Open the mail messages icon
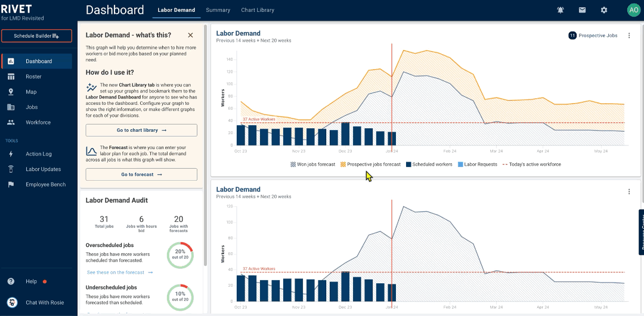The image size is (644, 316). pyautogui.click(x=582, y=10)
